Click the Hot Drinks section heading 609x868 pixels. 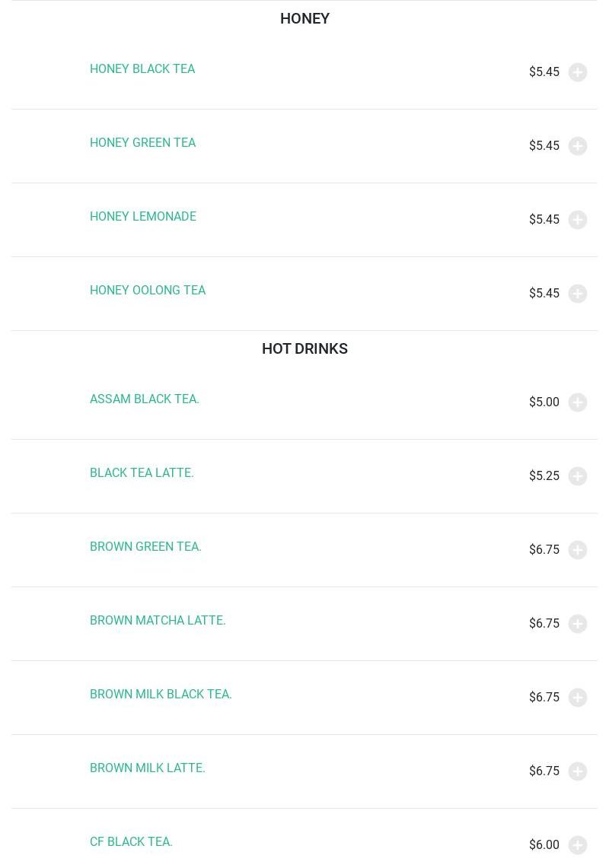coord(304,348)
